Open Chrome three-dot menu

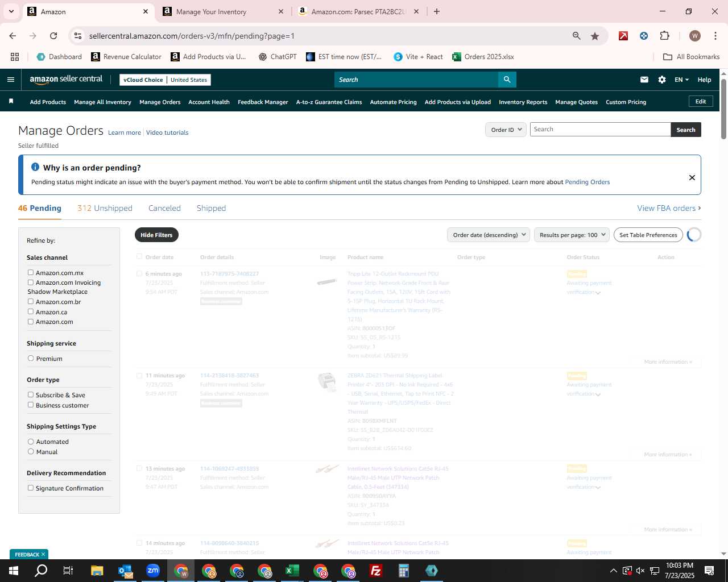715,36
